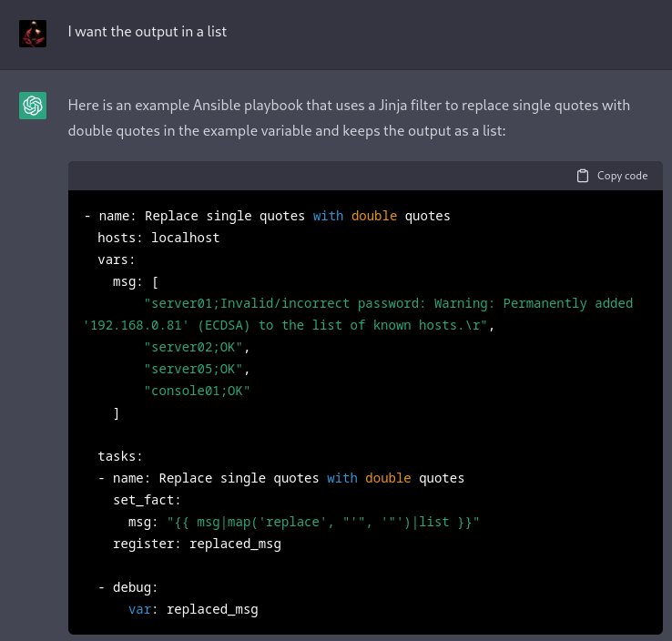Click the "vars:" line in the code

[117, 259]
